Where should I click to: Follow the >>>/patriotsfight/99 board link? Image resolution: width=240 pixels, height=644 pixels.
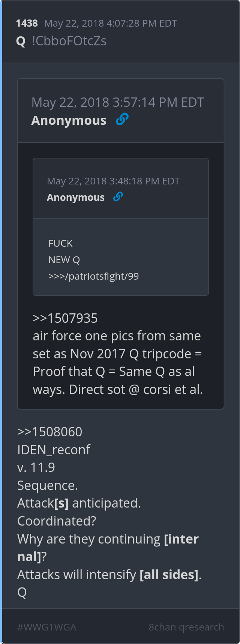(x=93, y=276)
